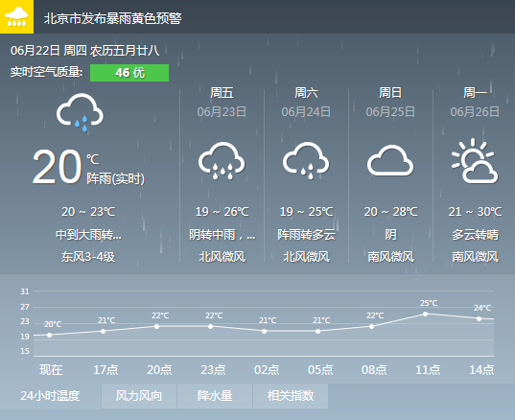Image resolution: width=515 pixels, height=420 pixels.
Task: Click the 21 ~ 30℃ temperature range
Action: (475, 212)
